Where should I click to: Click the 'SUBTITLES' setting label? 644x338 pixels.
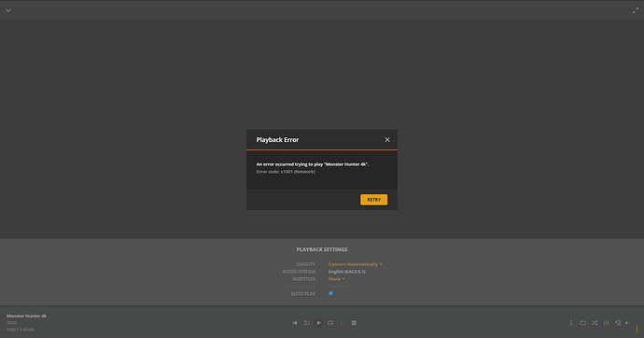304,279
